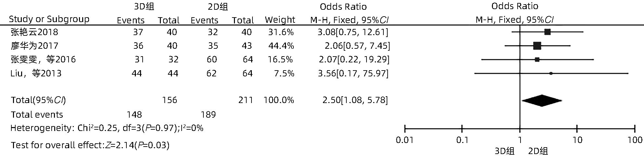Image resolution: width=644 pixels, height=156 pixels.
Task: Click the Test for overall effect text
Action: (x=90, y=145)
